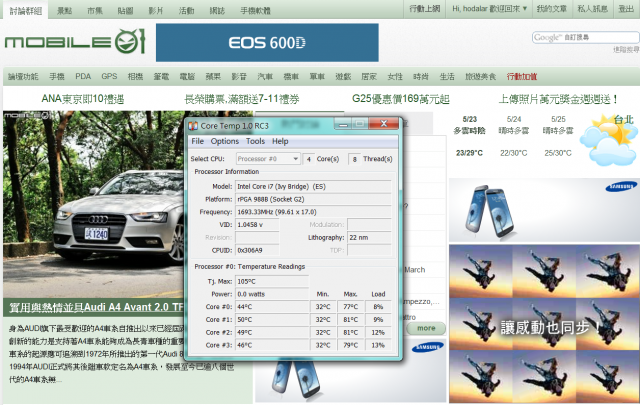Image resolution: width=640 pixels, height=405 pixels.
Task: Open the 汽車 category
Action: [x=265, y=76]
